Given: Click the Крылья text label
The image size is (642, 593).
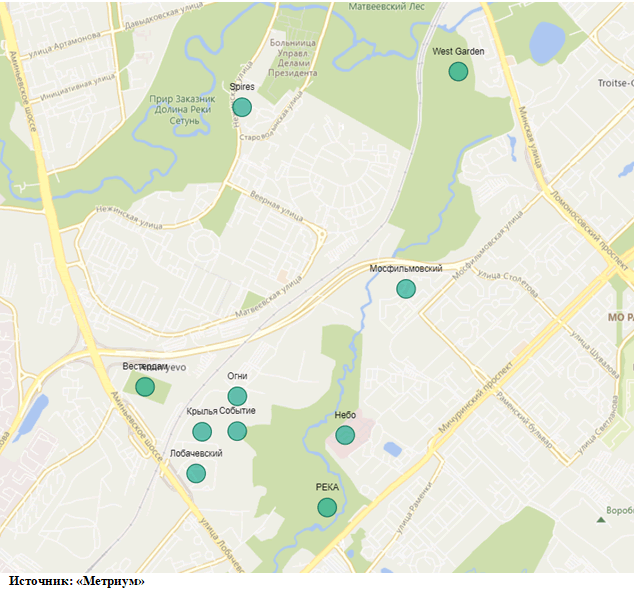Looking at the screenshot, I should click(202, 412).
